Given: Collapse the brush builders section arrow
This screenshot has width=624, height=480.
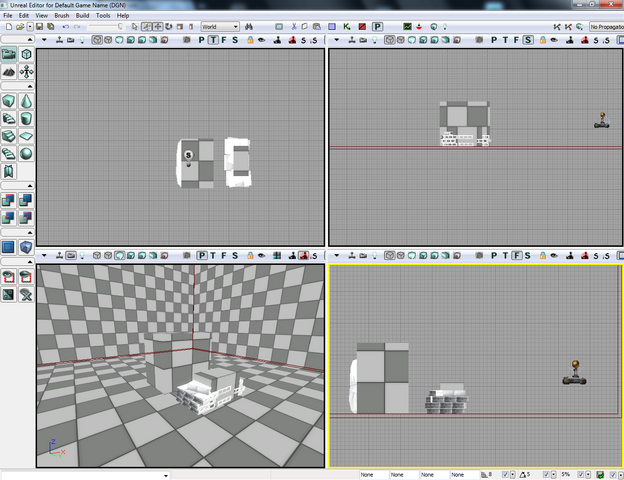Looking at the screenshot, I should click(30, 86).
